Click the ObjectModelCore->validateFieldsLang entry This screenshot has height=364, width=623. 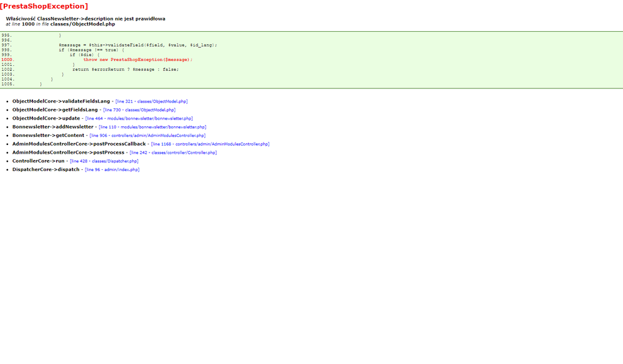61,101
